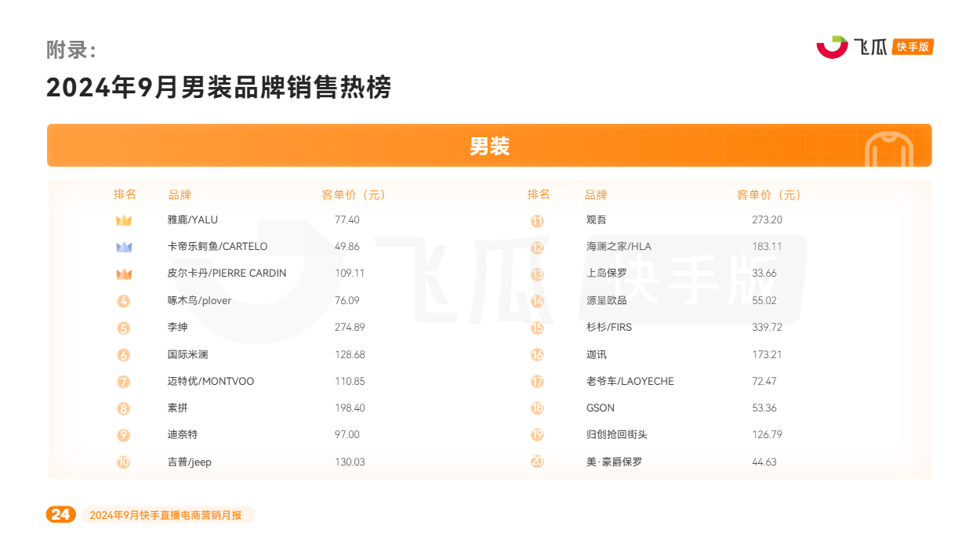Click the brand name 归创抢回街头

click(x=617, y=435)
